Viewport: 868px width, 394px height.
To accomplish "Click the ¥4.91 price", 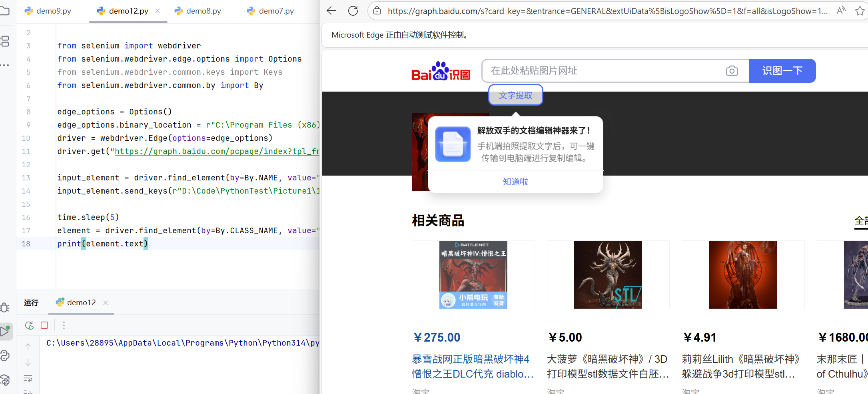I will point(699,337).
